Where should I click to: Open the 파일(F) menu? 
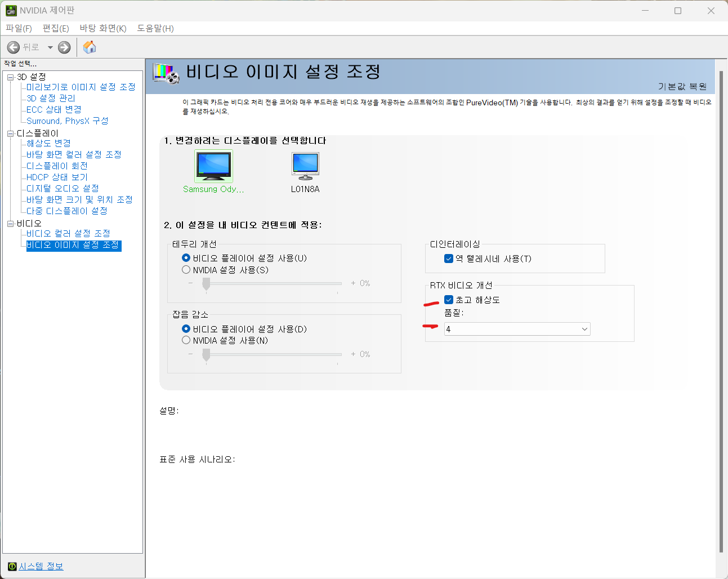(x=19, y=28)
